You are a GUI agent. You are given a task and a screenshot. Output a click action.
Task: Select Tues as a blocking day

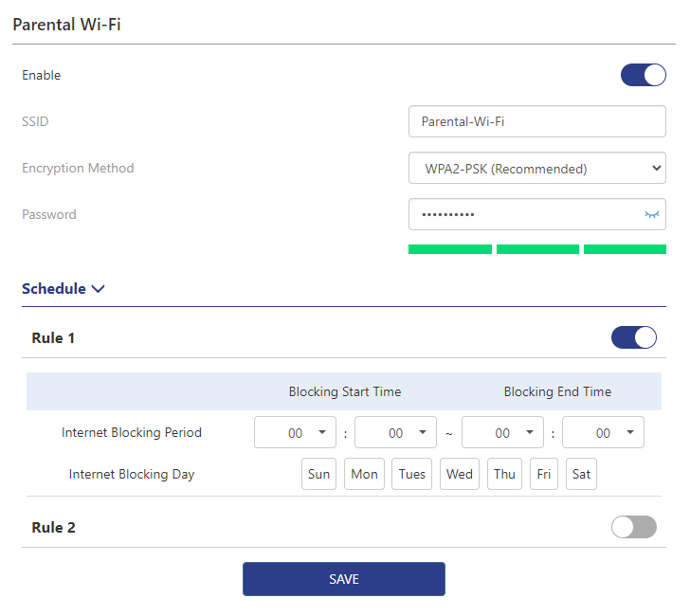(x=411, y=474)
